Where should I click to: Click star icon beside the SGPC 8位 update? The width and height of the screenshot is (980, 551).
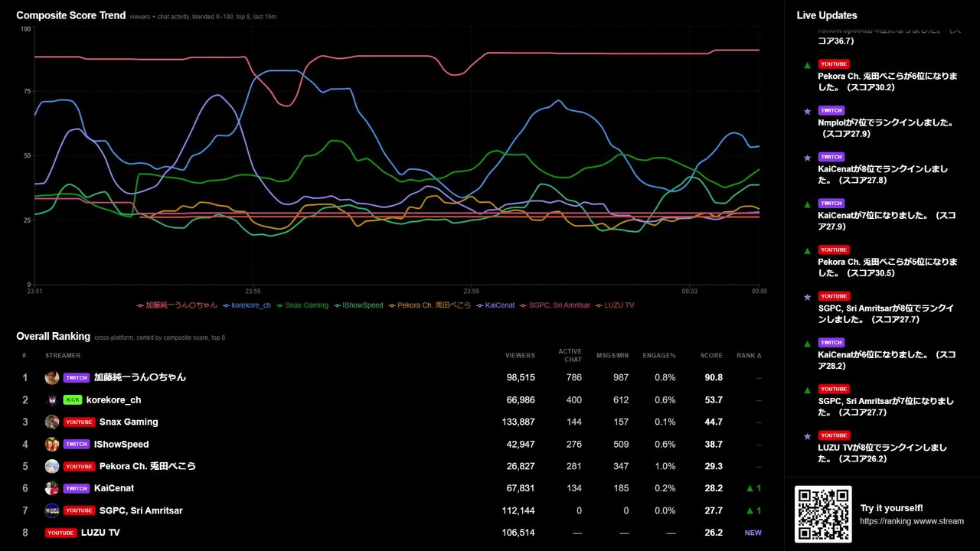[x=807, y=297]
